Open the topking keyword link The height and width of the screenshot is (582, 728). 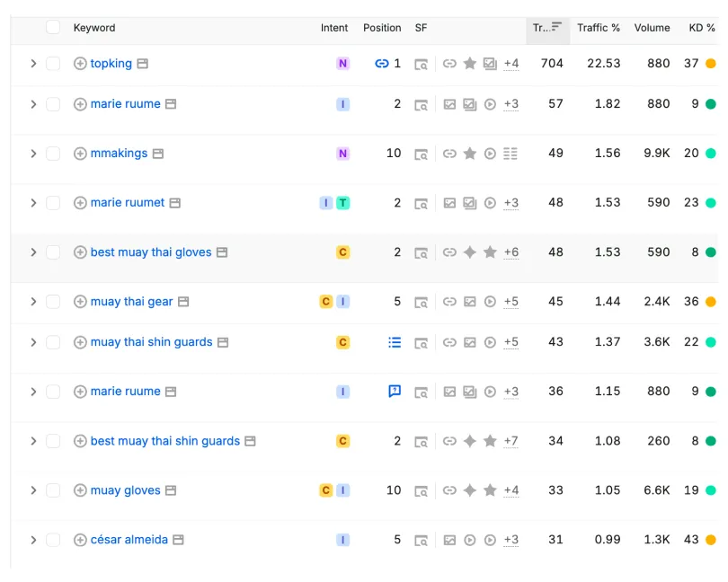point(111,64)
